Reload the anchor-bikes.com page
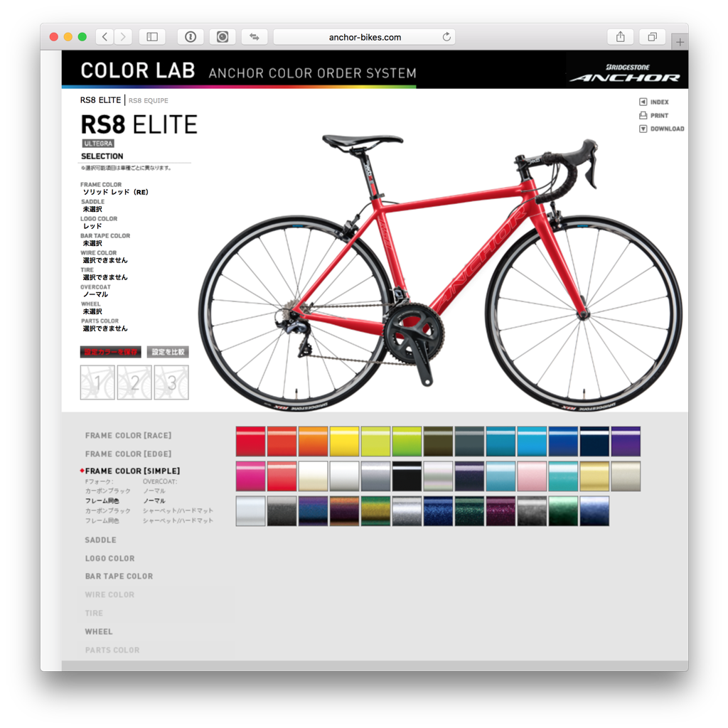The width and height of the screenshot is (728, 728). coord(446,37)
